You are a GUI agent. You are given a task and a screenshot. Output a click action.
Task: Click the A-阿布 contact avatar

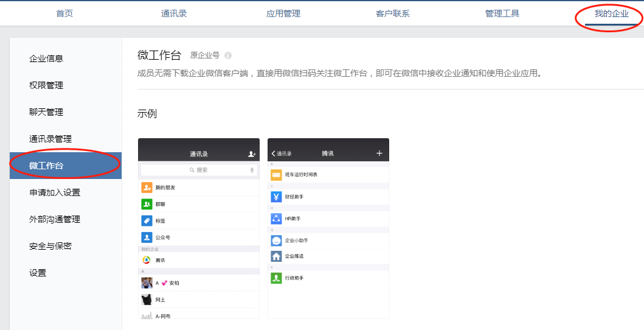click(147, 316)
